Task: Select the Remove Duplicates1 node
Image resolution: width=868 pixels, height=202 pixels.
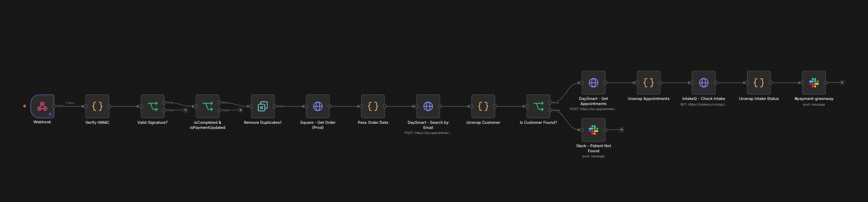Action: (x=263, y=106)
